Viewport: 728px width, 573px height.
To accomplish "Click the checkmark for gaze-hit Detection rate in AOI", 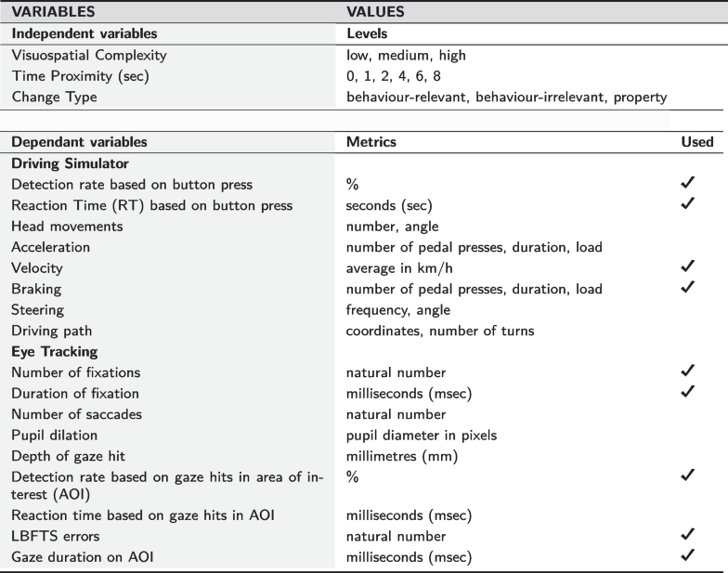I will click(x=688, y=475).
